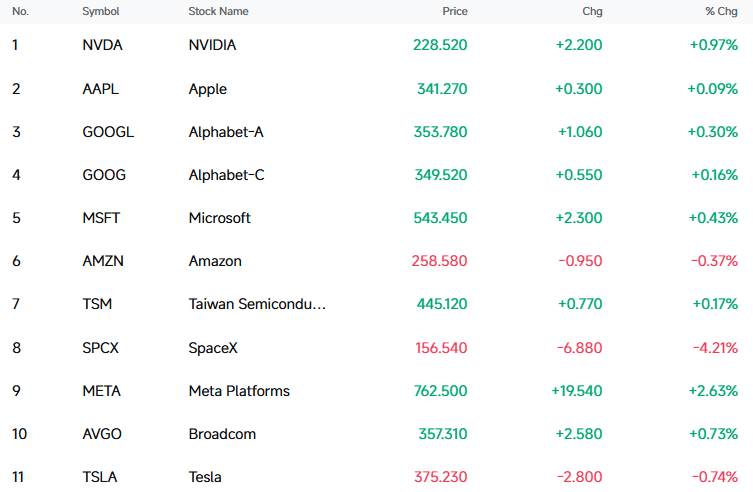Click SpaceX percent change -4.21%
The image size is (753, 492).
[715, 348]
